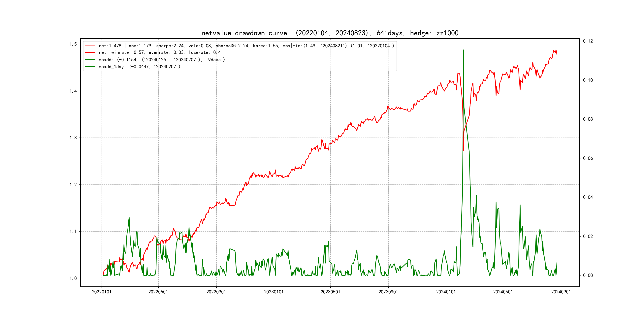Click the 0.06 right y-axis tick label
The height and width of the screenshot is (322, 644).
pos(588,158)
